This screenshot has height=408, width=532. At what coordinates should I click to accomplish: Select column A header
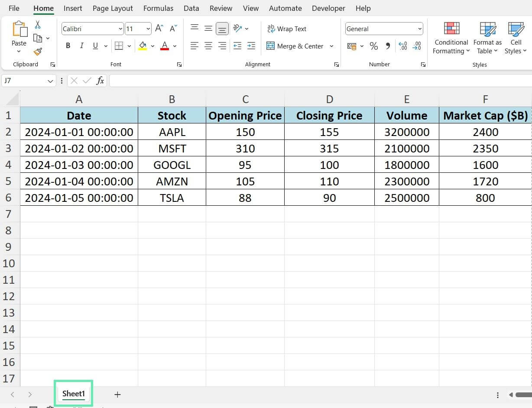point(79,100)
